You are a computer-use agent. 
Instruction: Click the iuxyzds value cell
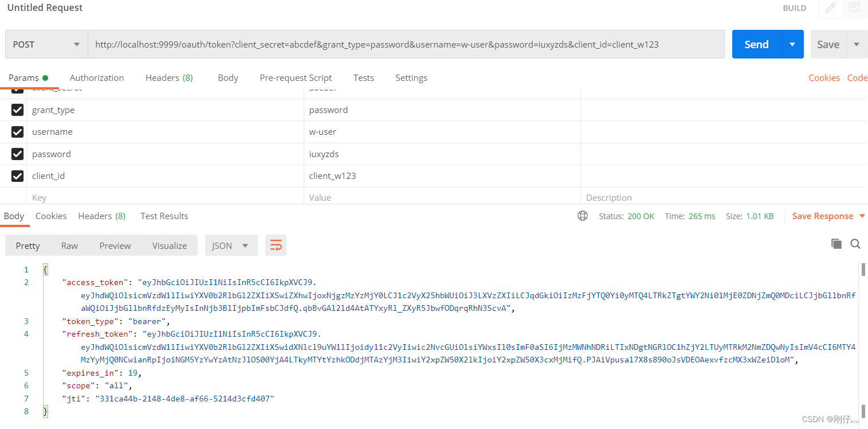pyautogui.click(x=442, y=154)
